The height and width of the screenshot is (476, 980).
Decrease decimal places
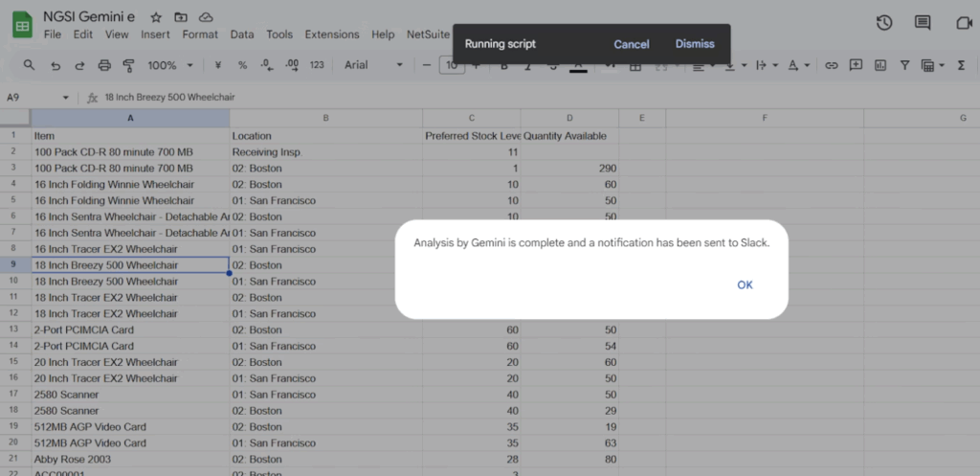(266, 65)
